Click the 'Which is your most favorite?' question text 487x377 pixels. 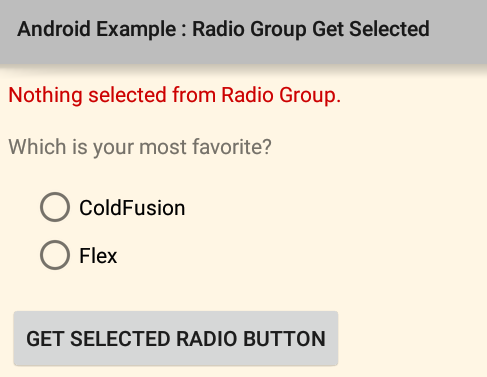(140, 147)
